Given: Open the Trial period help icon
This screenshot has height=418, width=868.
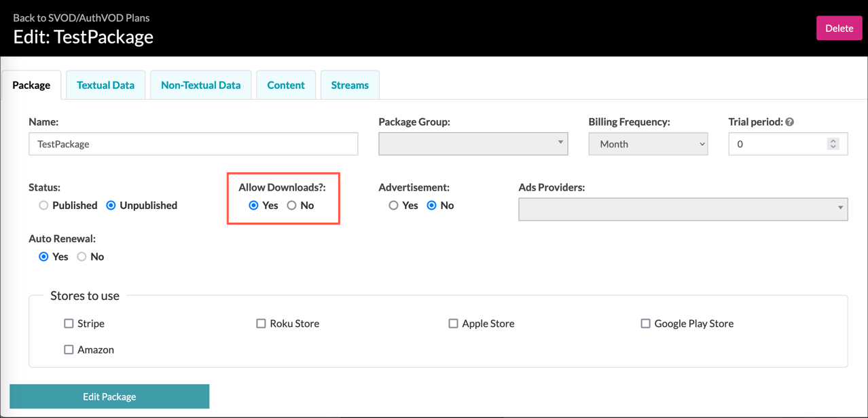Looking at the screenshot, I should [789, 122].
